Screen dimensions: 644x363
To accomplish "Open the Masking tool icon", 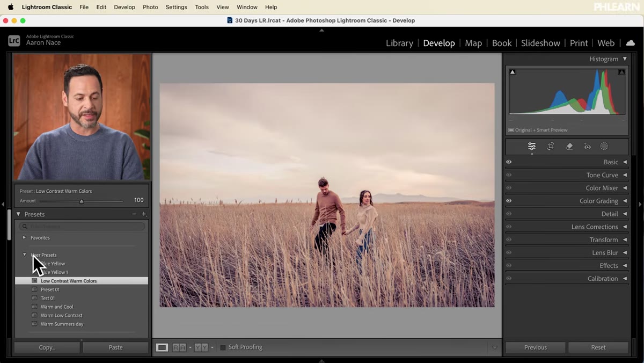I will 604,147.
